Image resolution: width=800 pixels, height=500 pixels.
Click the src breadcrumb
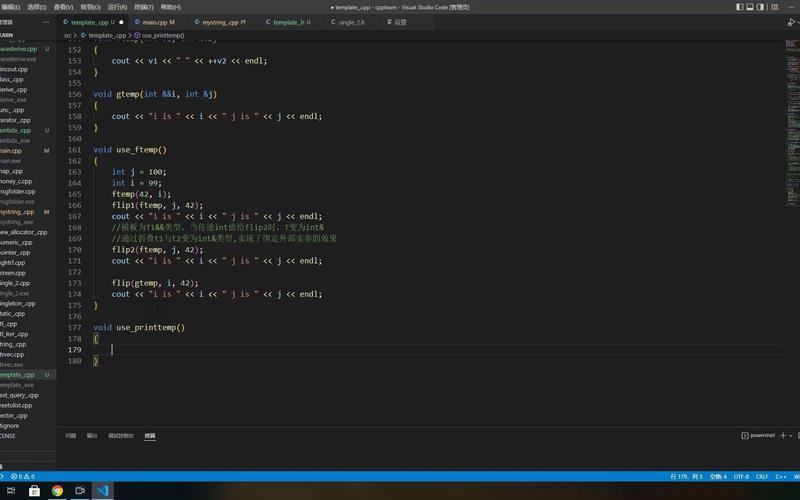pos(68,36)
